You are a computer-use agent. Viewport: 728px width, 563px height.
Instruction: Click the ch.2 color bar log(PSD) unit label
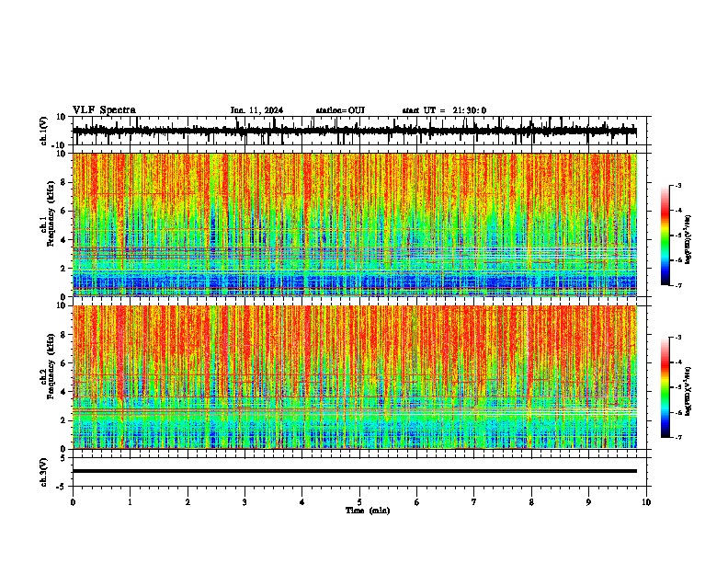click(x=688, y=392)
